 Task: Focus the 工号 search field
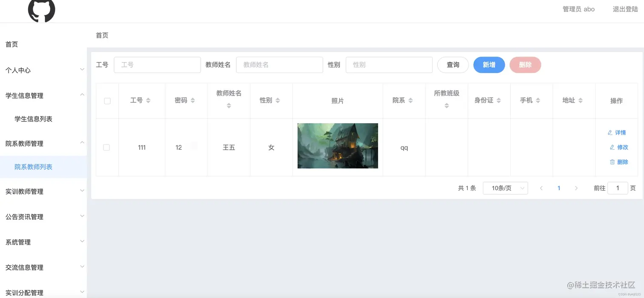157,65
